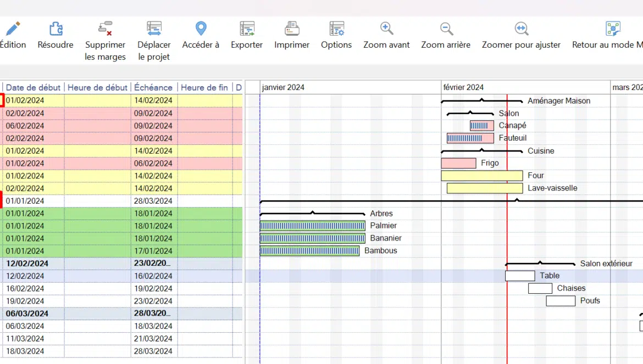Select the Frigo task bar in Gantt
Screen dimensions: 643x364
click(458, 163)
